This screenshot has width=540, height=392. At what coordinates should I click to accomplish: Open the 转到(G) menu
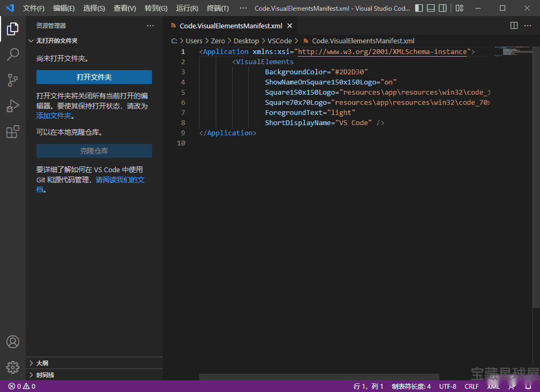[156, 8]
